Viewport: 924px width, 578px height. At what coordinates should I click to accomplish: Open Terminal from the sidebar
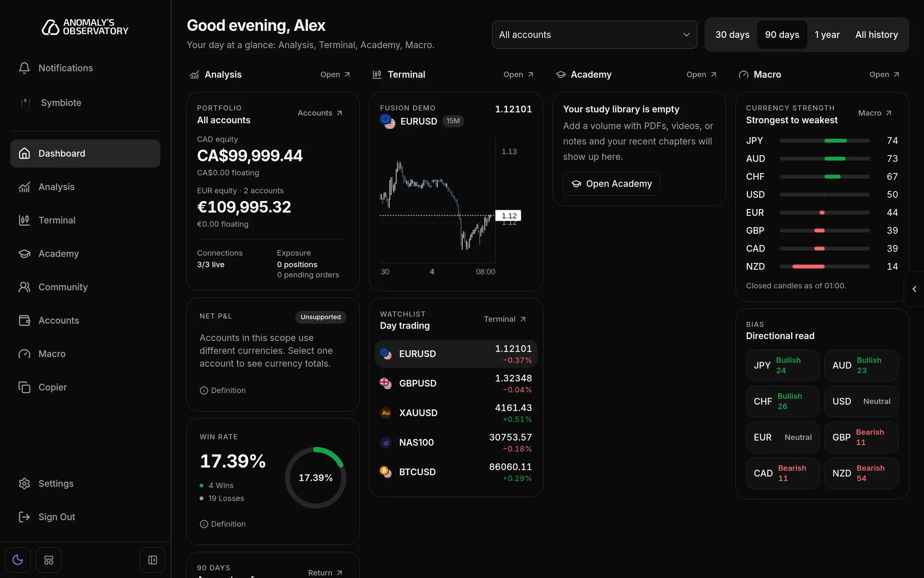click(85, 220)
